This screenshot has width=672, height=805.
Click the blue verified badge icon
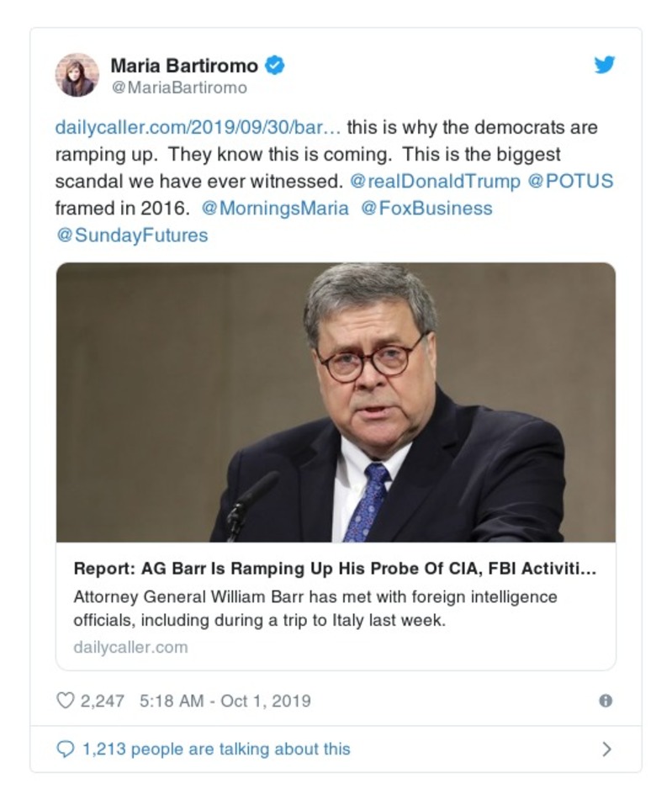point(275,65)
